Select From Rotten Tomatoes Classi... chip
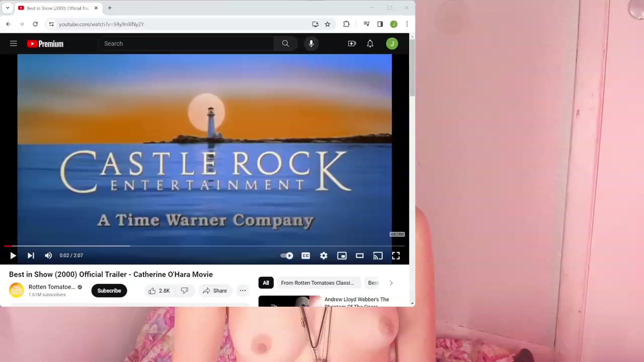Viewport: 644px width, 362px height. tap(318, 283)
